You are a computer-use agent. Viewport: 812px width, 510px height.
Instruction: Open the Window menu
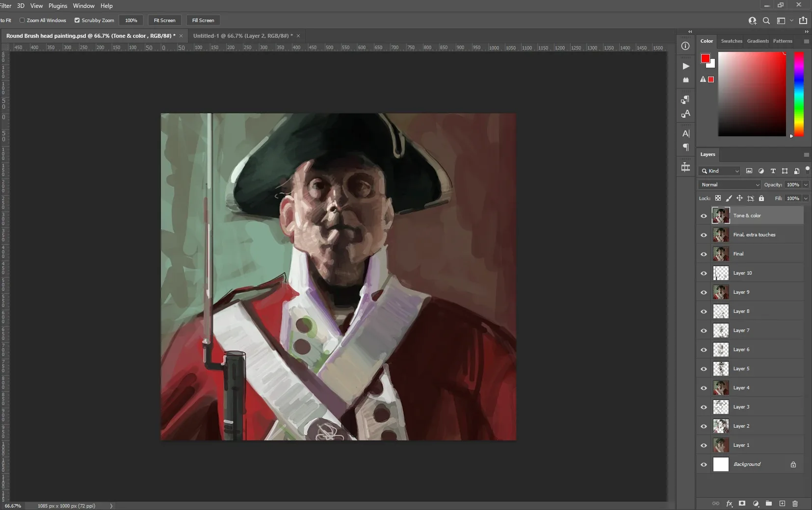(84, 6)
